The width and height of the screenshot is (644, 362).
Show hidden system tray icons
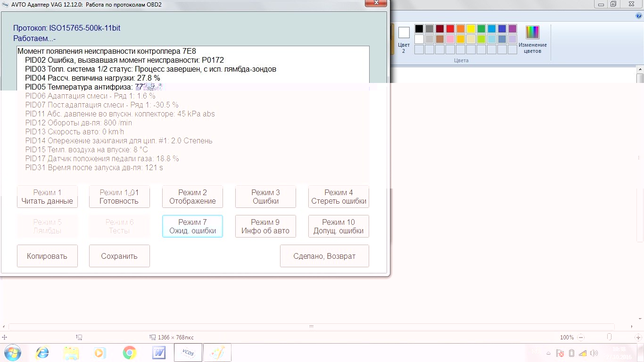point(548,353)
